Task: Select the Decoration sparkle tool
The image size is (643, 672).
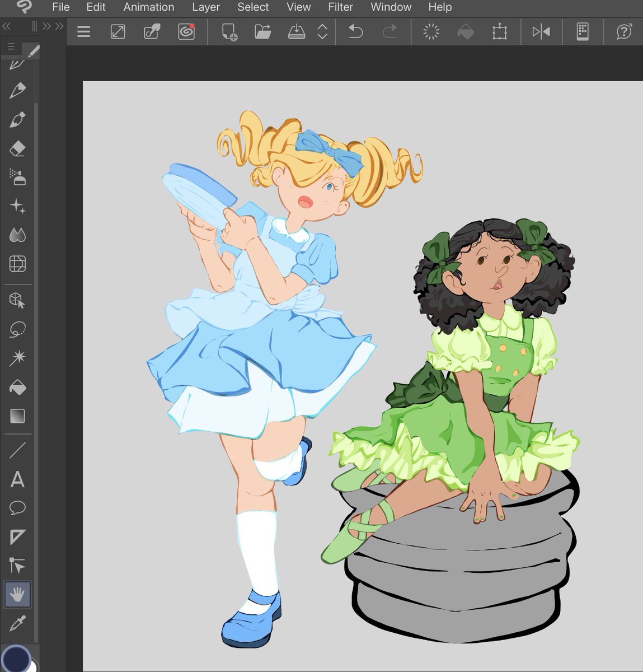Action: coord(17,206)
